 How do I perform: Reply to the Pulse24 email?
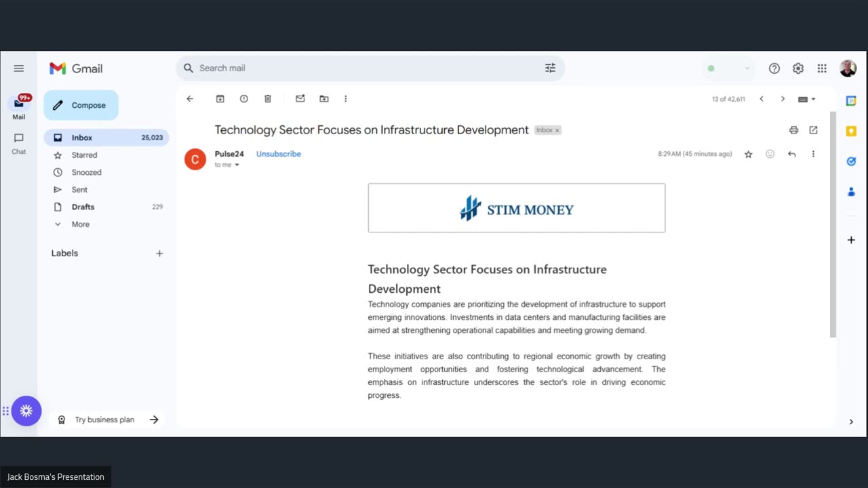[x=791, y=155]
